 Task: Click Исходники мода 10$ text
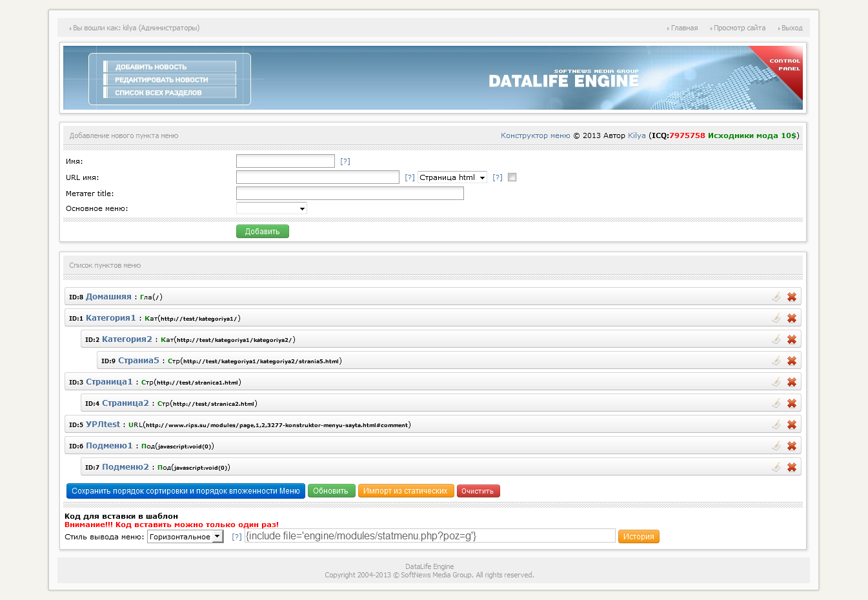pos(752,135)
